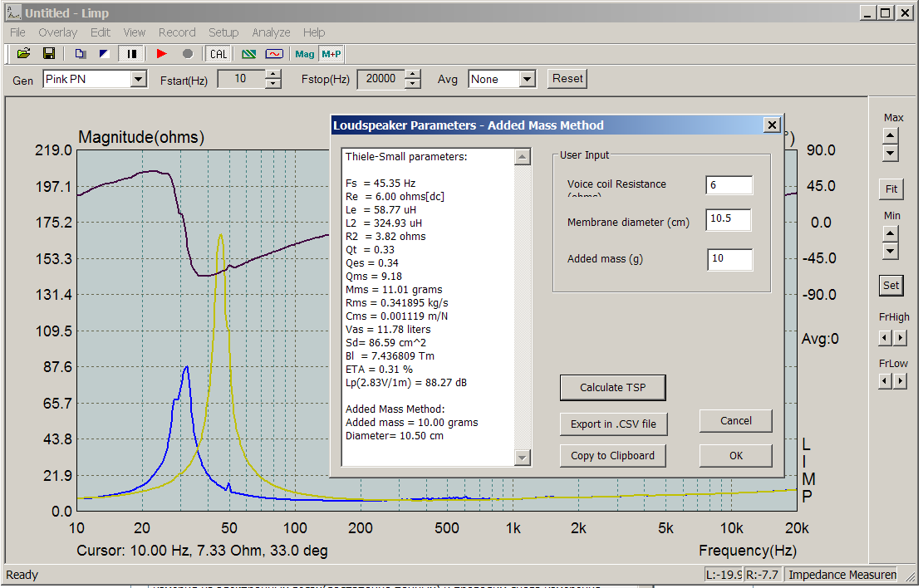Screen dimensions: 923x588
Task: Toggle the Mag magnitude-only view
Action: [x=305, y=54]
